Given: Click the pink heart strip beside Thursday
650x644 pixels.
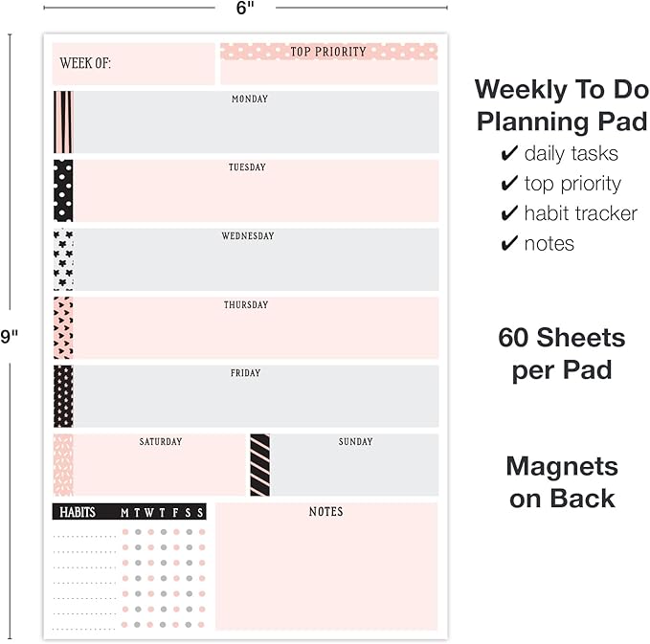Looking at the screenshot, I should [x=63, y=328].
